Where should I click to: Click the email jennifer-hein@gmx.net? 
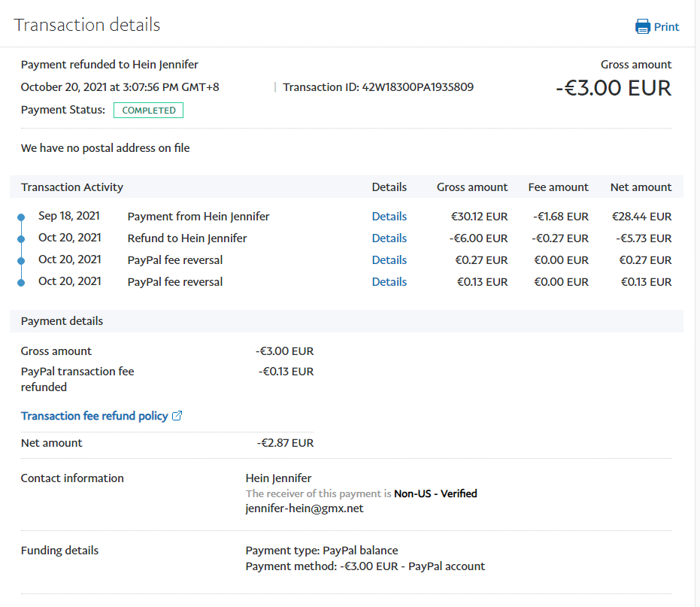click(304, 508)
